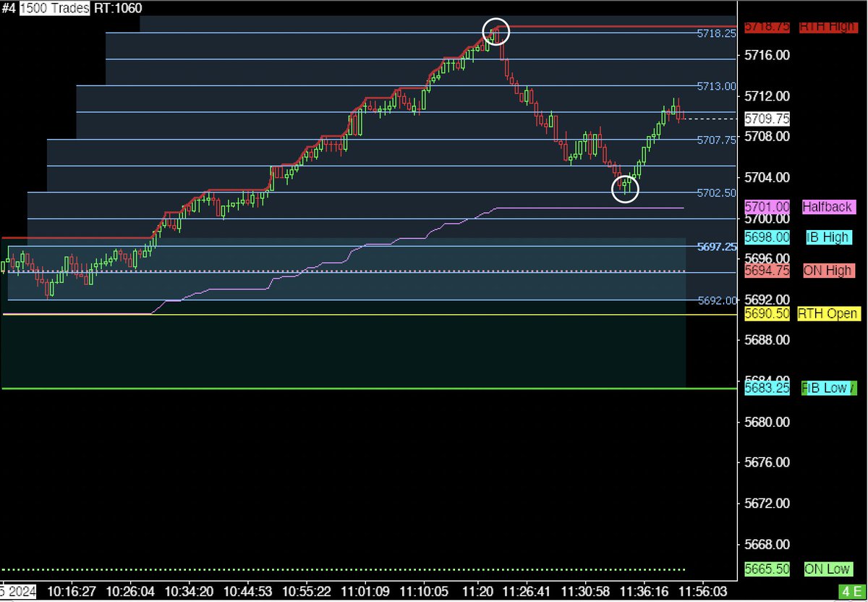Click the 5696.00 price axis value

767,258
